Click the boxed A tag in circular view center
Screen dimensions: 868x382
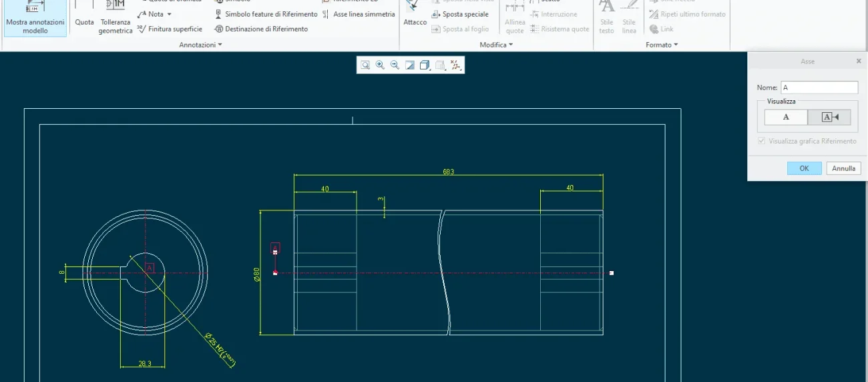(150, 268)
